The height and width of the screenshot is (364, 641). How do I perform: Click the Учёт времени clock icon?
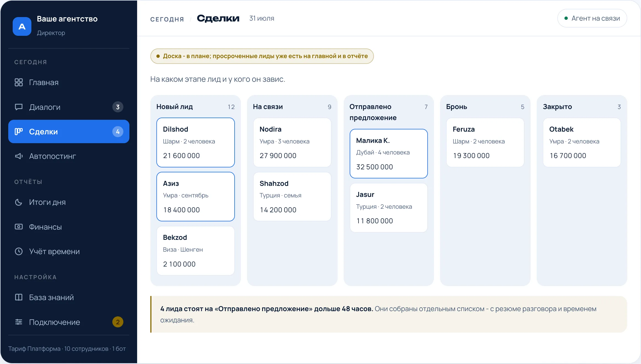pyautogui.click(x=19, y=251)
